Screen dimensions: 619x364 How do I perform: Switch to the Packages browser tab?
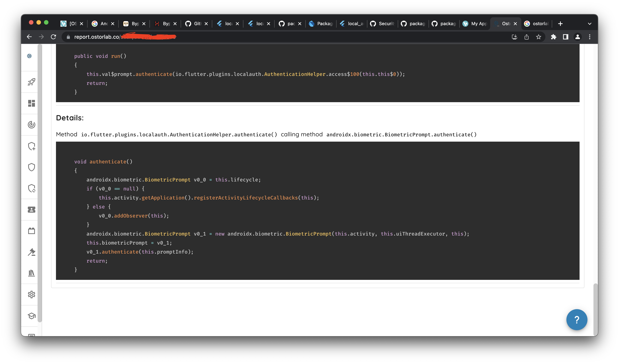pos(321,24)
